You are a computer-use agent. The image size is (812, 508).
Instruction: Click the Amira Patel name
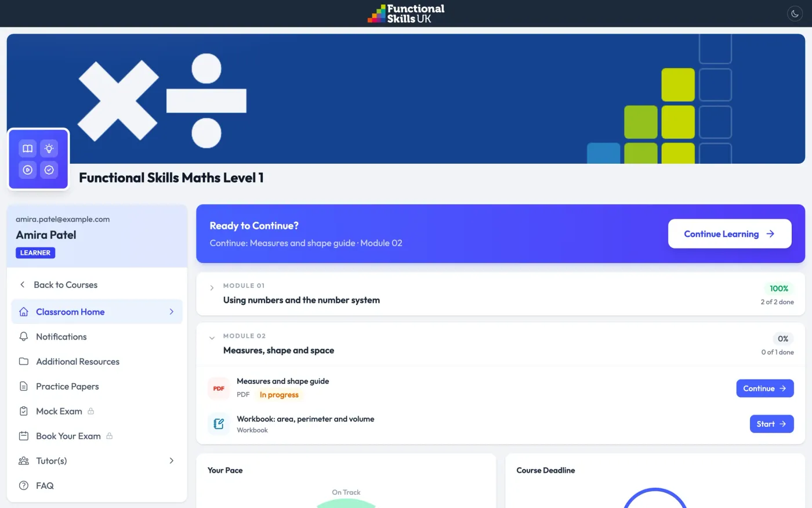point(46,235)
